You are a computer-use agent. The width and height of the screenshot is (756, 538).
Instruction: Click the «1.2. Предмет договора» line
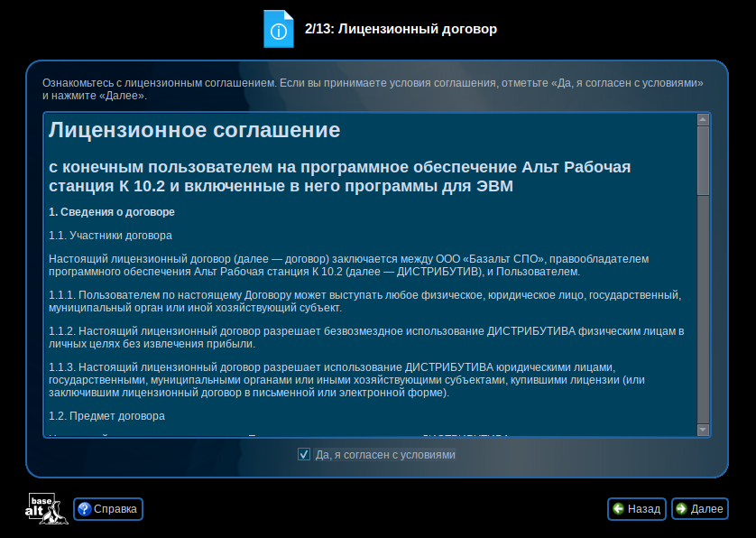pos(106,417)
